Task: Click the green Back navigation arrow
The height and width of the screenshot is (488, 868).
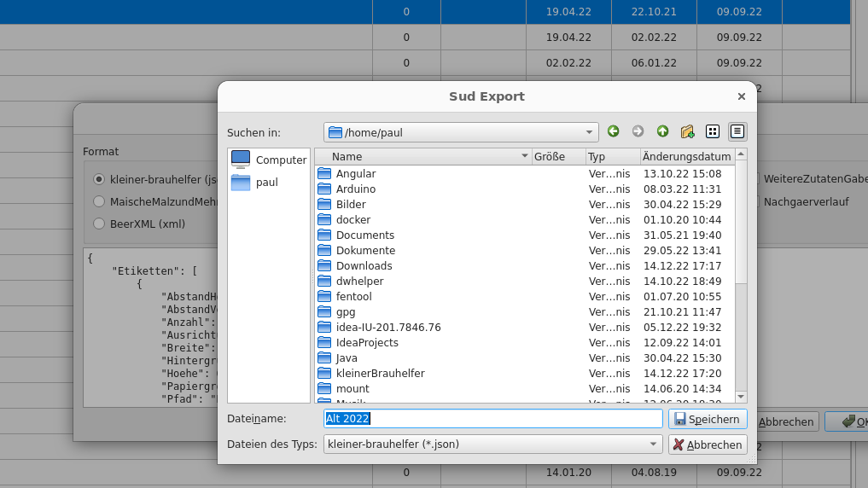Action: coord(613,131)
